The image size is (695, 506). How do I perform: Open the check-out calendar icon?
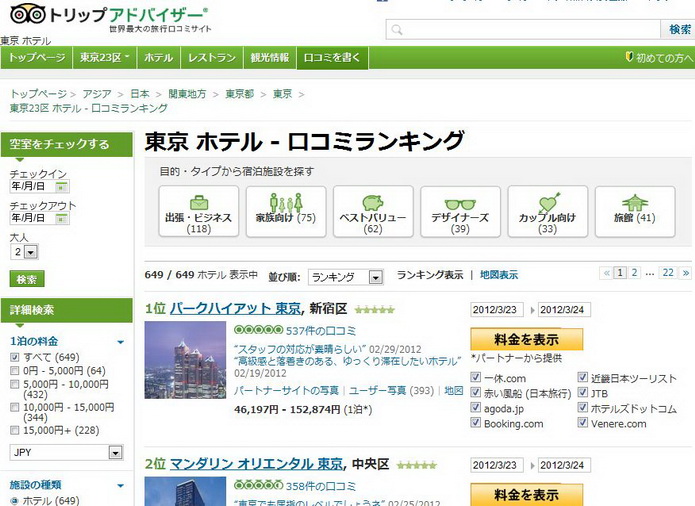pyautogui.click(x=62, y=218)
